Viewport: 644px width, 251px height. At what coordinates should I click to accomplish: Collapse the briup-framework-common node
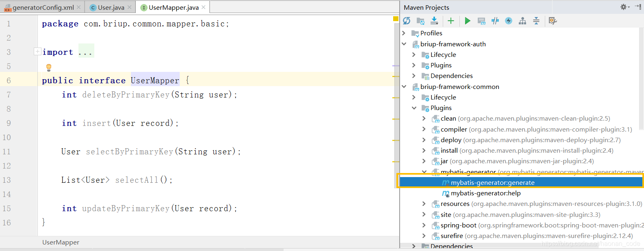(x=404, y=87)
